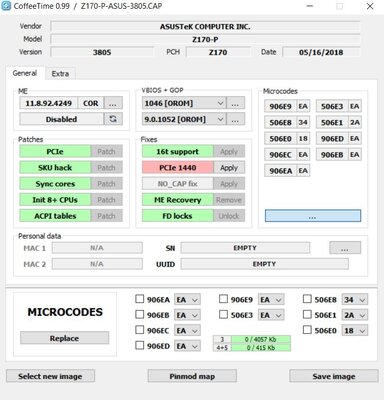Click the CoffeeTime app icon in title bar

pos(6,6)
